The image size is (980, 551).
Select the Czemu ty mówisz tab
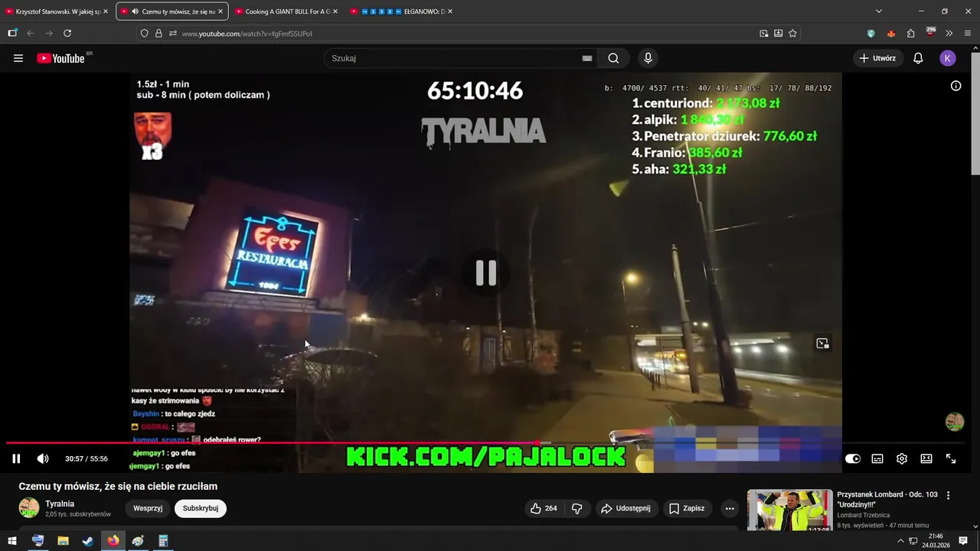point(172,11)
